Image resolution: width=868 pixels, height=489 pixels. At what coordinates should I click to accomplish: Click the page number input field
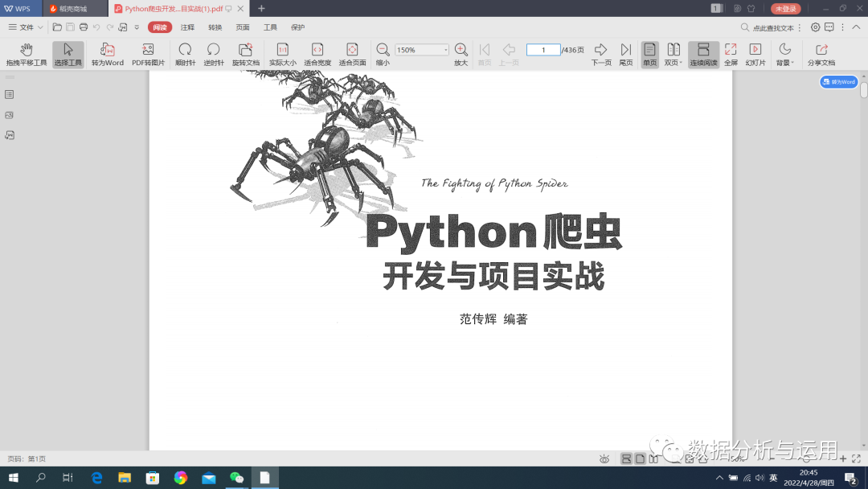pyautogui.click(x=543, y=50)
